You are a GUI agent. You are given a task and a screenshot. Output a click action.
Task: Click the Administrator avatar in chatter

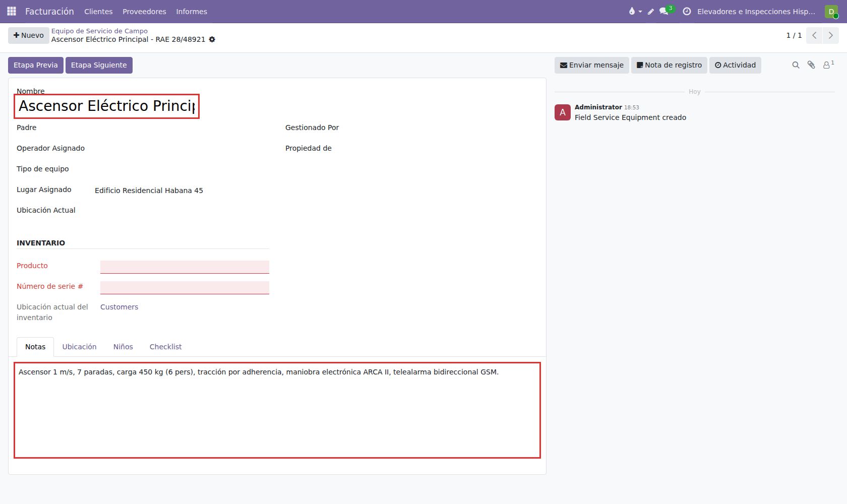point(563,112)
